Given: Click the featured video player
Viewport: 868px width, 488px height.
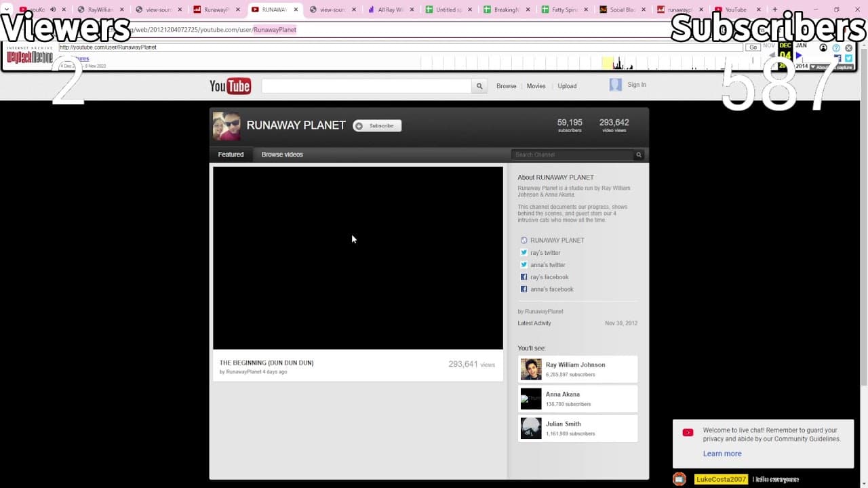Looking at the screenshot, I should coord(358,258).
